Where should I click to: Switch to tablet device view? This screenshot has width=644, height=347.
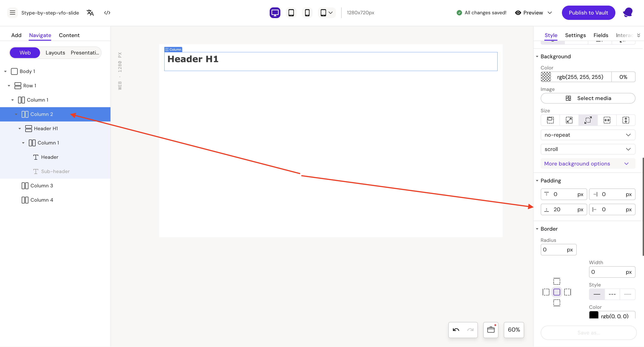pyautogui.click(x=291, y=13)
